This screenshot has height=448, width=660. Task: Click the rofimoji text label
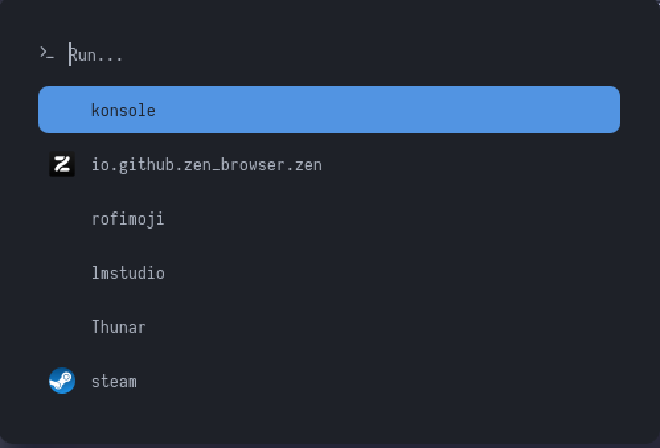pos(128,219)
